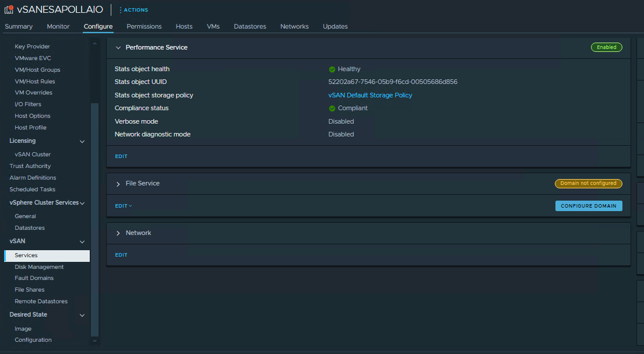The height and width of the screenshot is (354, 644).
Task: Select Image under Desired State
Action: click(23, 328)
